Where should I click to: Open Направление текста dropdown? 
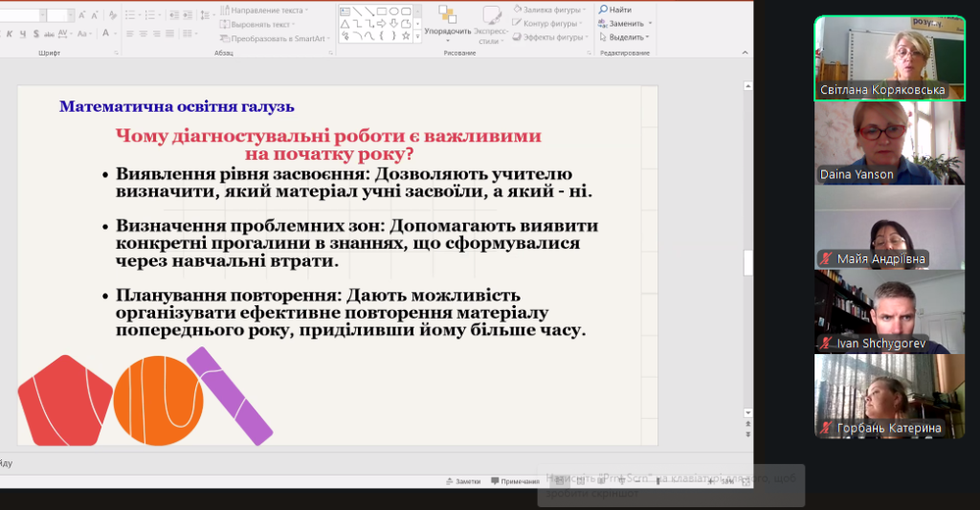point(263,11)
